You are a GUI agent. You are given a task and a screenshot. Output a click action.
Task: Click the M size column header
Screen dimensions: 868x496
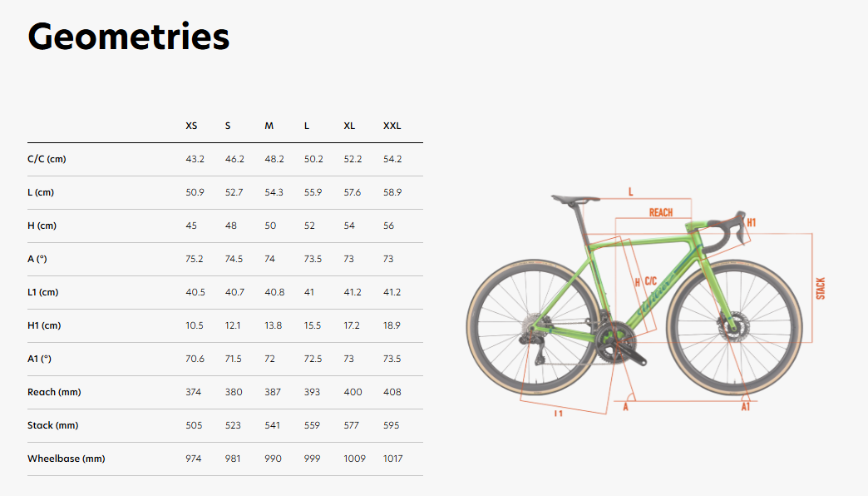pos(269,126)
